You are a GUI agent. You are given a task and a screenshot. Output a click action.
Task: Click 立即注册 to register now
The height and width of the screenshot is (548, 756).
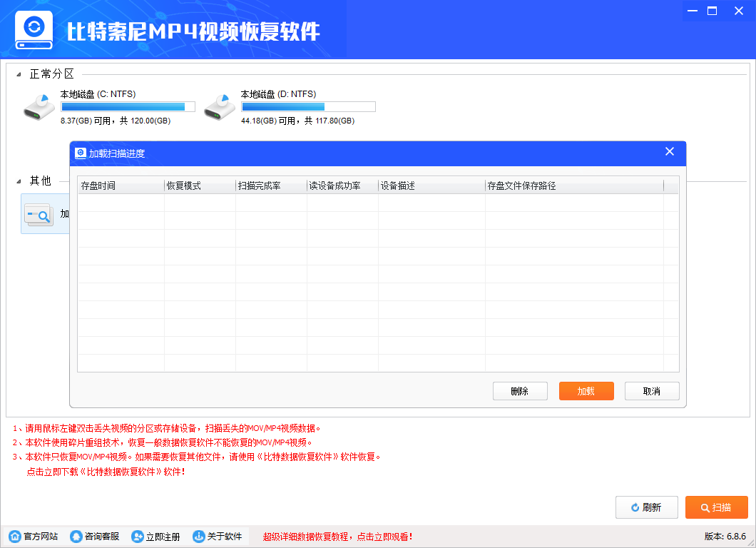pyautogui.click(x=156, y=537)
